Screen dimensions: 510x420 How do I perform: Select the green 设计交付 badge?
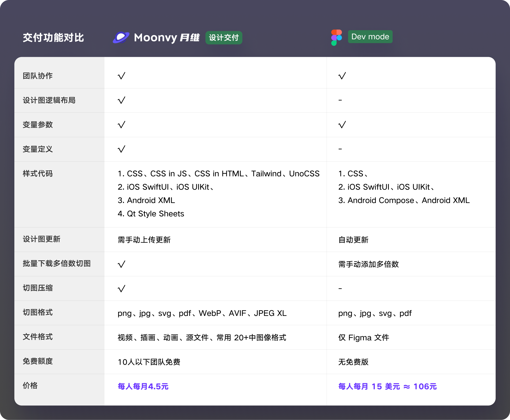click(224, 38)
